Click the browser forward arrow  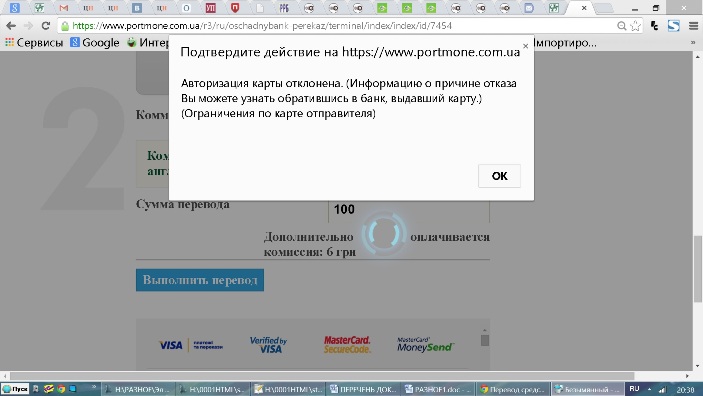[28, 26]
